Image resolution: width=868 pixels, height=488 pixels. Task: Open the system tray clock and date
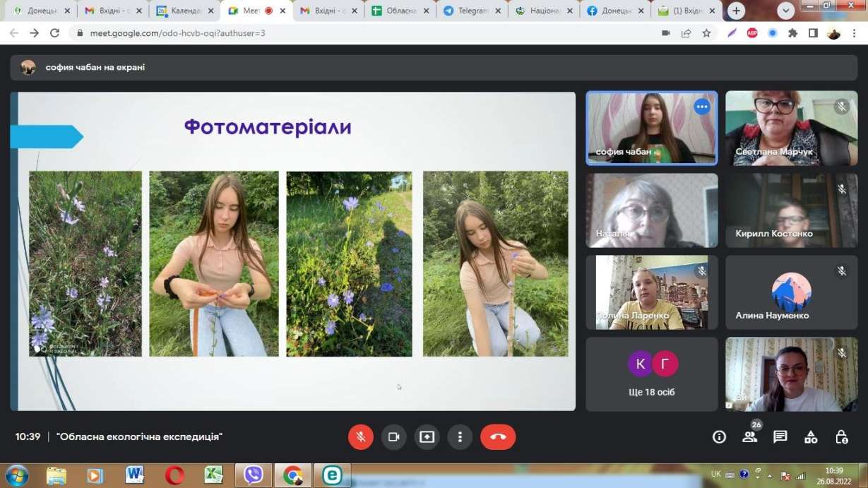coord(834,475)
